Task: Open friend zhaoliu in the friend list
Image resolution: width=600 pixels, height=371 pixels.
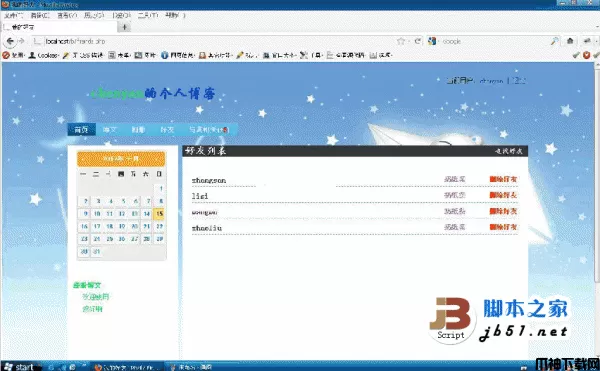Action: click(x=207, y=228)
